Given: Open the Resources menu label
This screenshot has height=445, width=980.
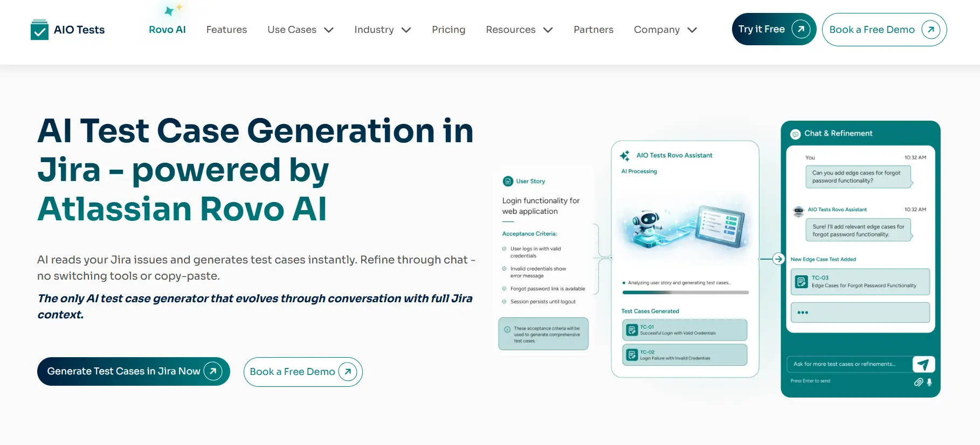Looking at the screenshot, I should click(510, 30).
